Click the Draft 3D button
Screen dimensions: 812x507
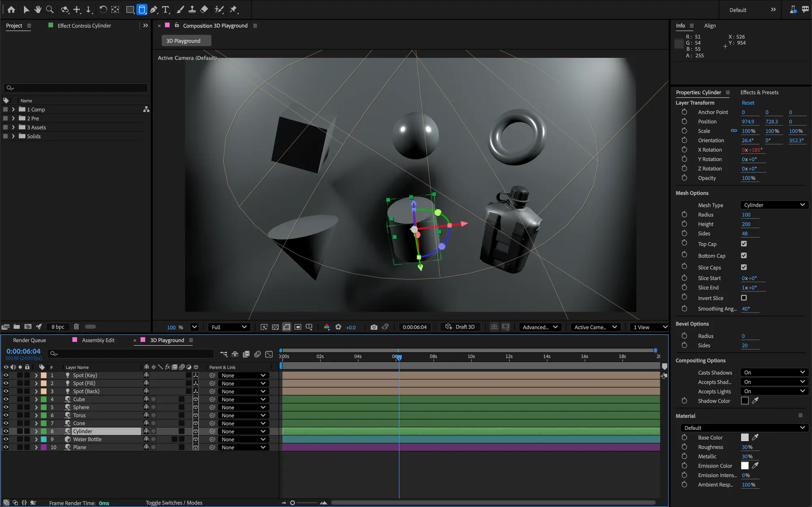point(460,327)
